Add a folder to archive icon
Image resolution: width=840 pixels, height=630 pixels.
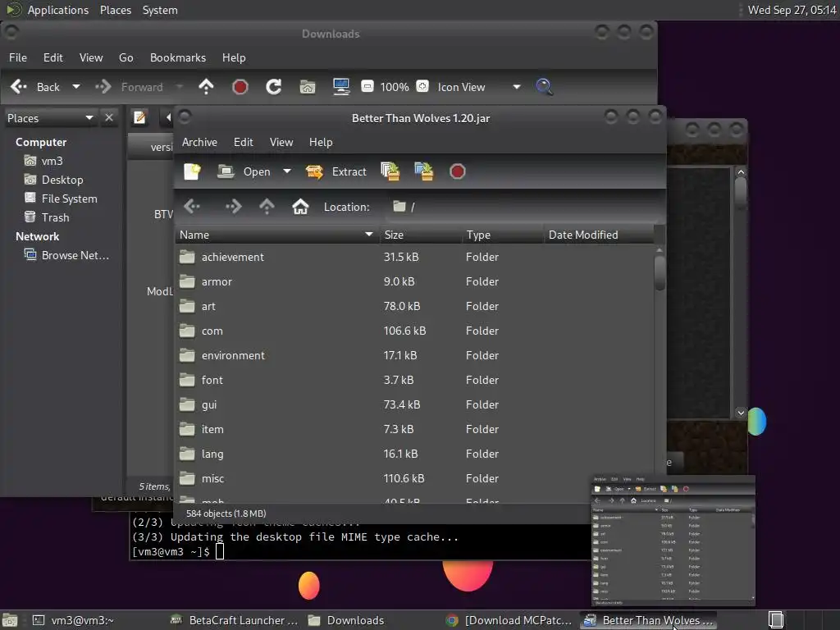tap(424, 171)
